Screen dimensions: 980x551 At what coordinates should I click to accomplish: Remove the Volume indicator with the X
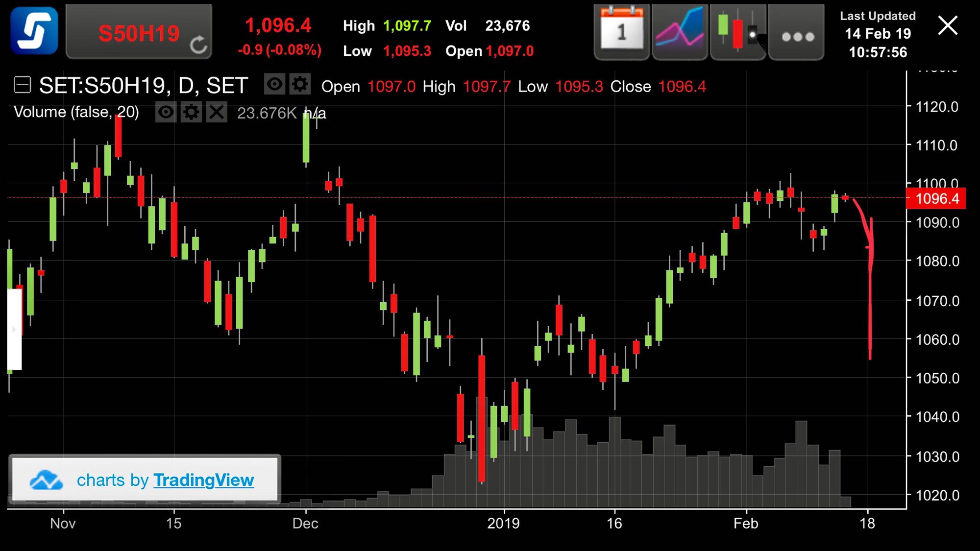tap(216, 112)
